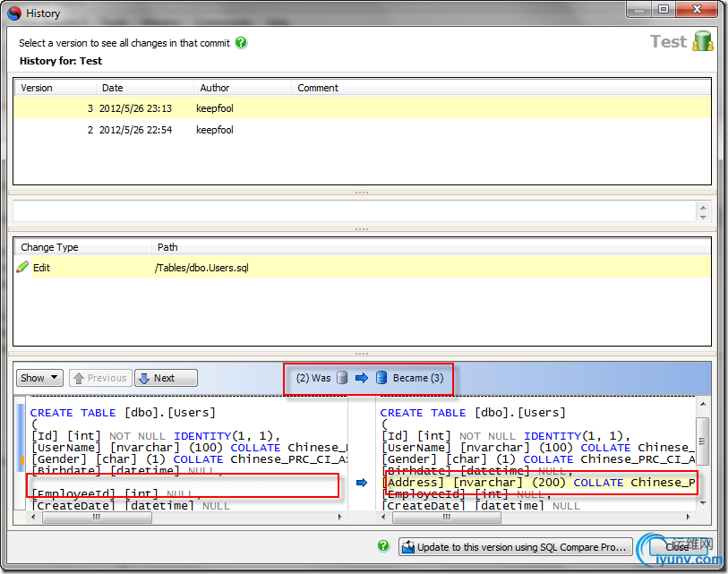Image resolution: width=728 pixels, height=574 pixels.
Task: Click the green help icon beside commit instructions
Action: pos(241,43)
